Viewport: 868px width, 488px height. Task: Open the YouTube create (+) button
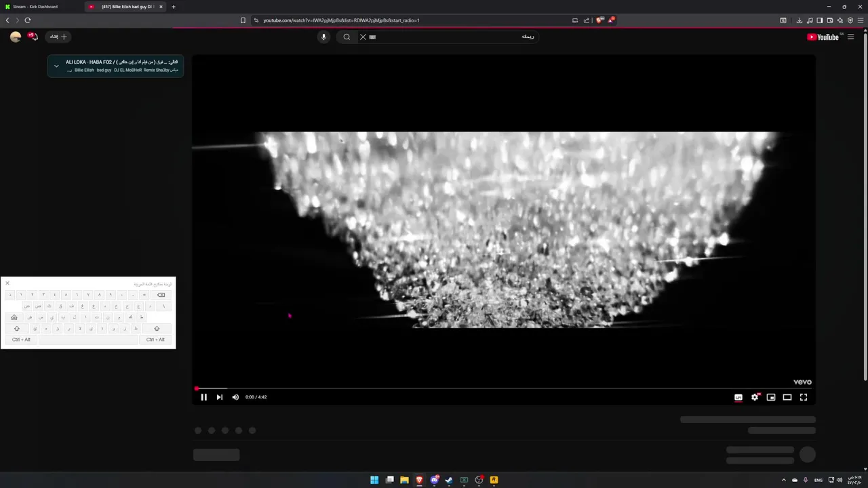pyautogui.click(x=58, y=37)
